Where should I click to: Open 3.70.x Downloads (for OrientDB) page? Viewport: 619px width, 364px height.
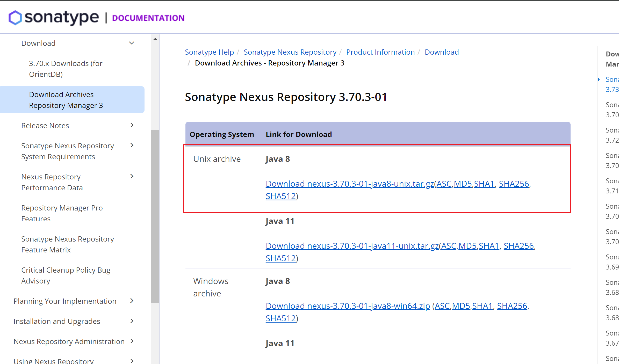coord(66,69)
